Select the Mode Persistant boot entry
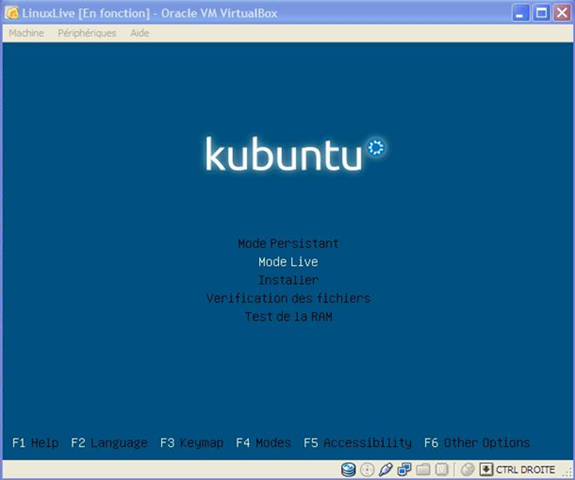 (x=288, y=243)
